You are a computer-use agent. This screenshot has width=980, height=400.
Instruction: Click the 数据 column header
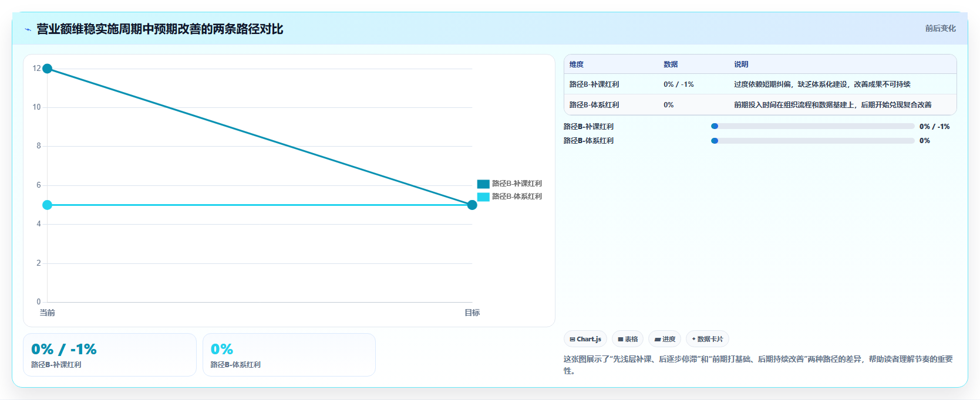click(671, 65)
